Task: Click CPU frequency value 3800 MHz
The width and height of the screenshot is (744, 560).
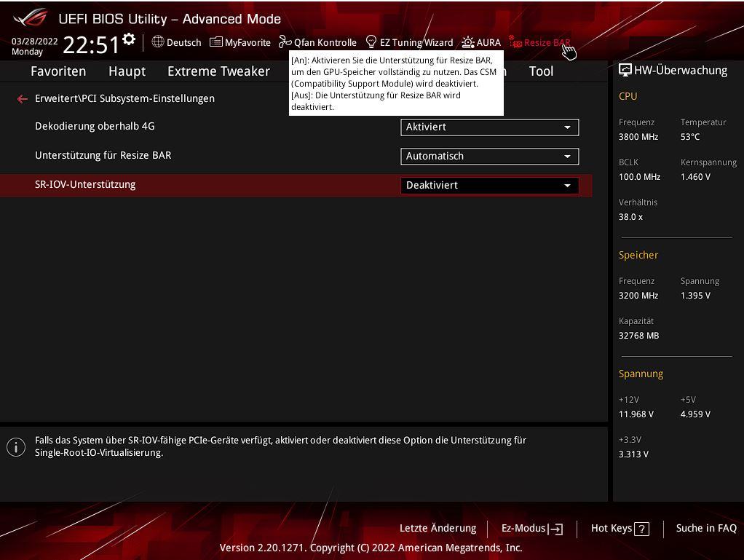Action: point(638,137)
